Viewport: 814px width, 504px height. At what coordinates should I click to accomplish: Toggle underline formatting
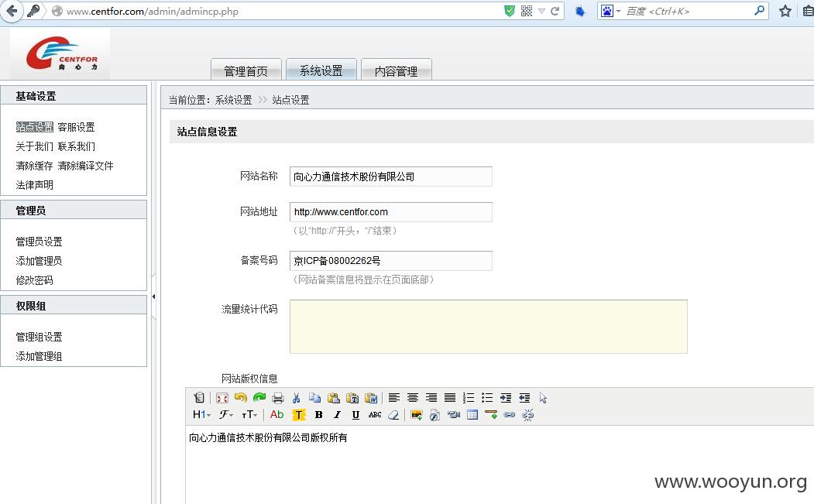click(355, 415)
